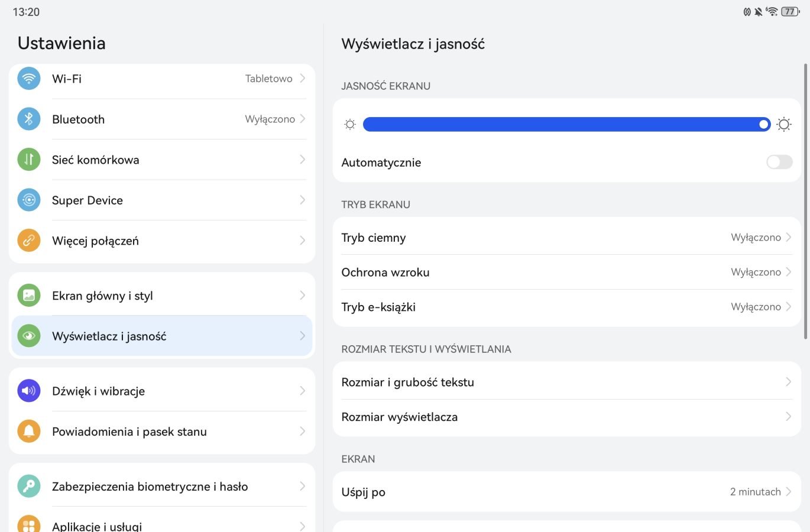Tap the Bluetooth icon in the sidebar
The image size is (810, 532).
point(29,119)
